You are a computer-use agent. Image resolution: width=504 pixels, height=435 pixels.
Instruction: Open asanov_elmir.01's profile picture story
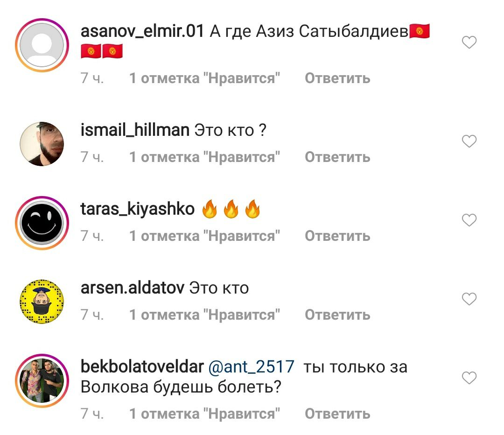(x=42, y=45)
